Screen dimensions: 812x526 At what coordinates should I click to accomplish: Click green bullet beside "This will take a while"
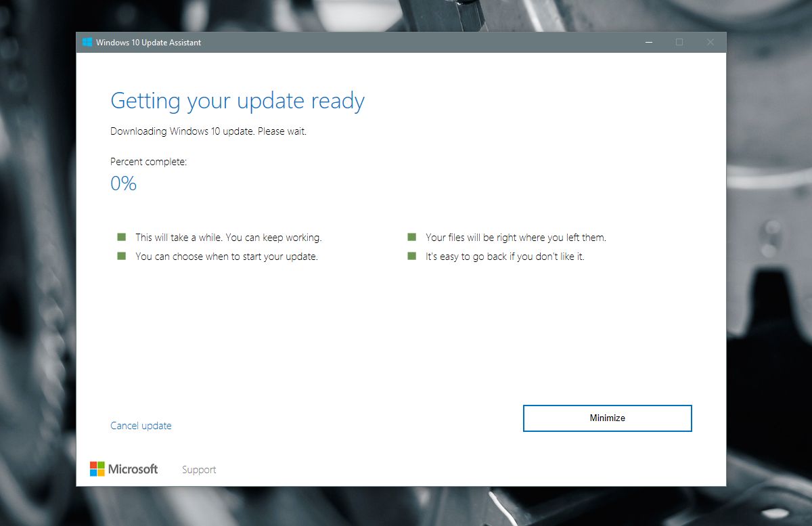coord(122,237)
